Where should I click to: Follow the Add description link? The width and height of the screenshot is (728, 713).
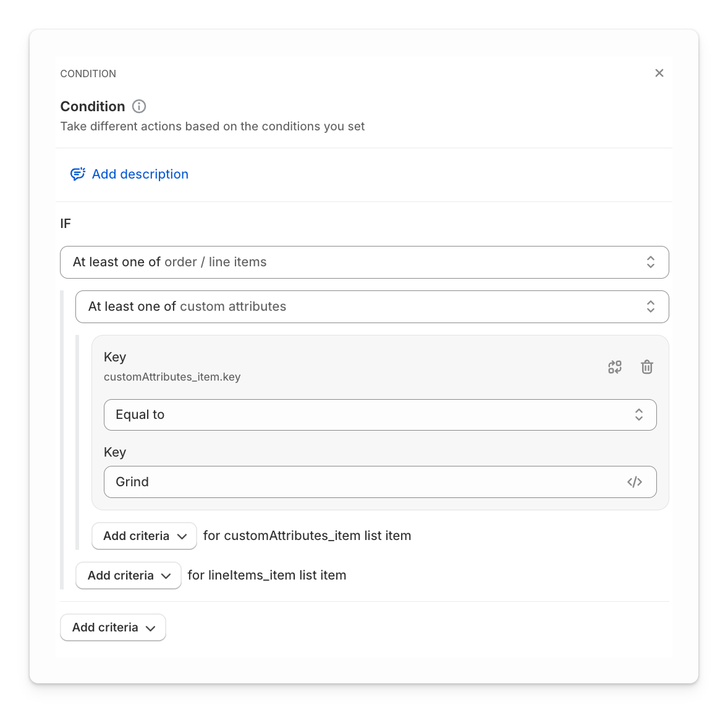point(140,174)
